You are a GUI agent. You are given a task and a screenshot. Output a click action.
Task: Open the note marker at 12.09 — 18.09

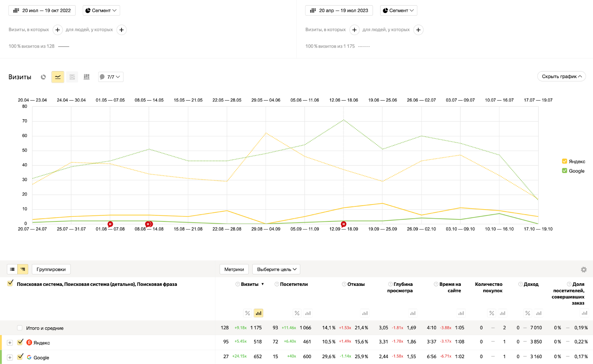click(344, 224)
